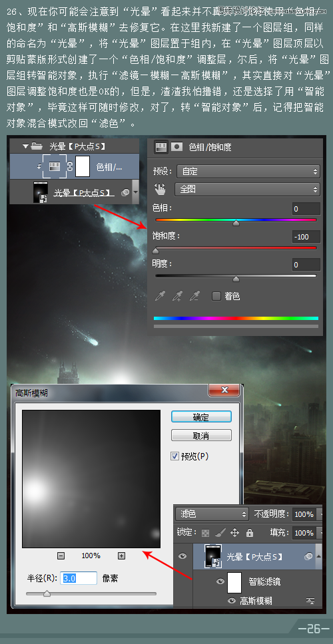Hide 智能滤镜 with its eye icon
The width and height of the screenshot is (333, 644).
click(x=220, y=581)
